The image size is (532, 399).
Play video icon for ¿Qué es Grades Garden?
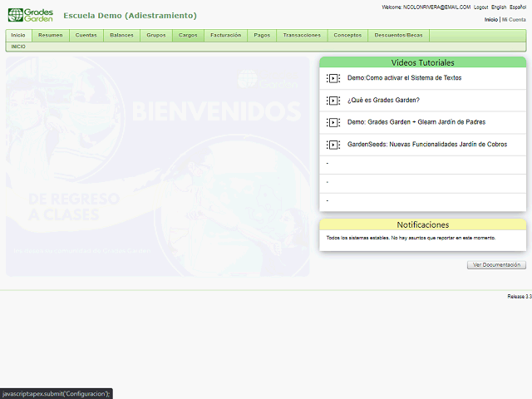[x=333, y=101]
